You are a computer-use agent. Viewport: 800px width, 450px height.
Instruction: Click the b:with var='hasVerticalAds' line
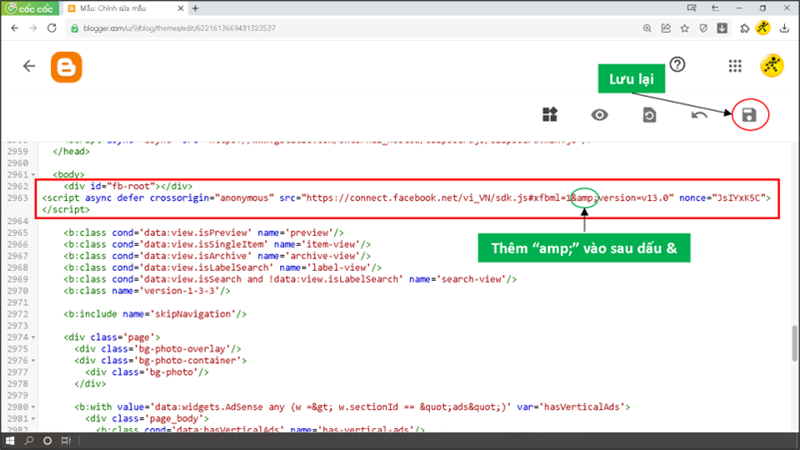pyautogui.click(x=352, y=407)
